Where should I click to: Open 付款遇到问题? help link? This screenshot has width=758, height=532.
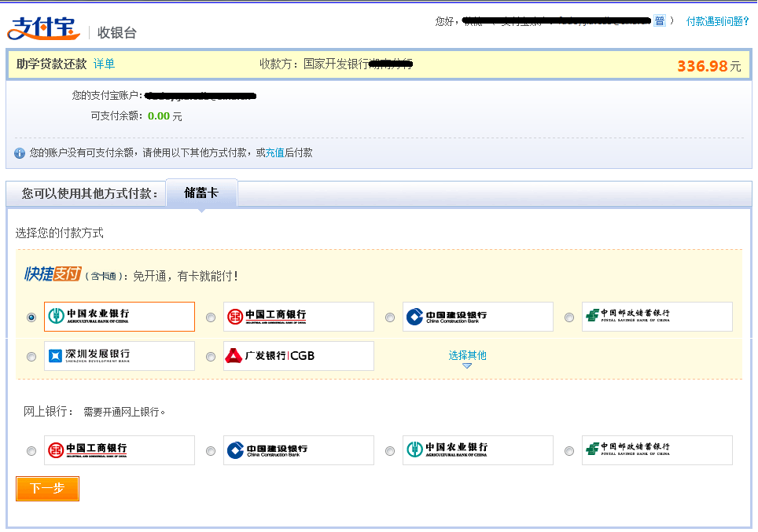pyautogui.click(x=717, y=21)
